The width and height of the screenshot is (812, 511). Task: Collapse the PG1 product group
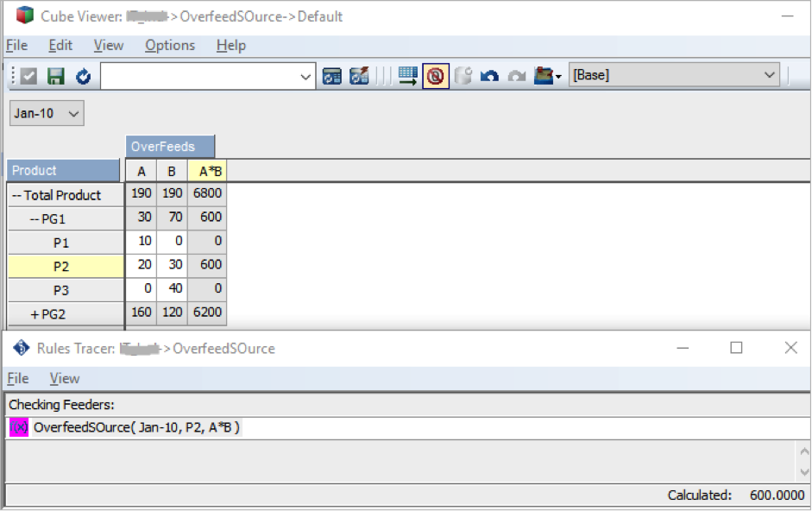coord(35,219)
